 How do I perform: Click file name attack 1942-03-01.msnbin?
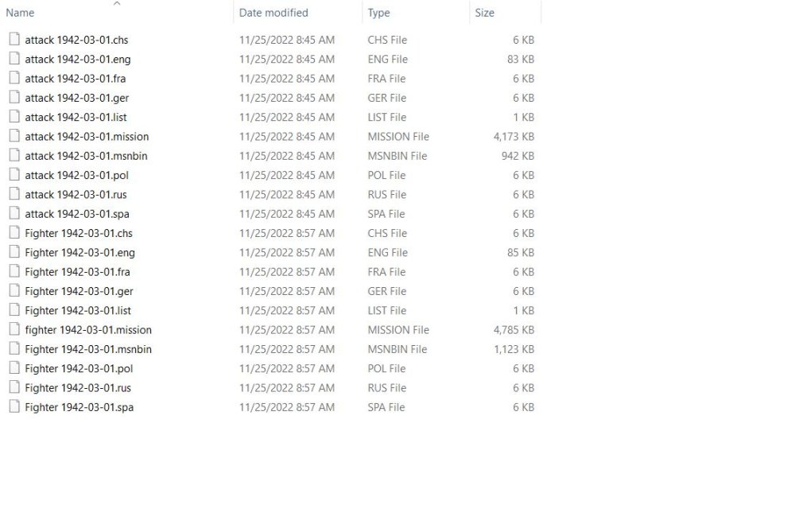point(86,155)
